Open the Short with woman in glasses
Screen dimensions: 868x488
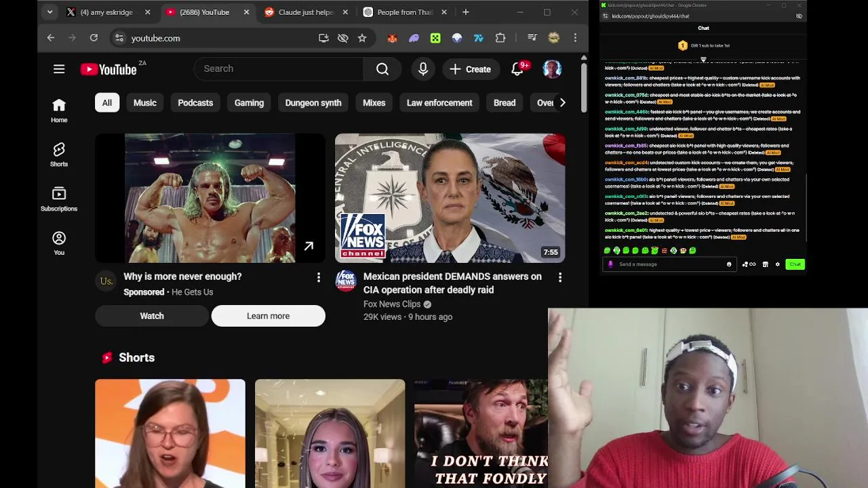coord(170,434)
